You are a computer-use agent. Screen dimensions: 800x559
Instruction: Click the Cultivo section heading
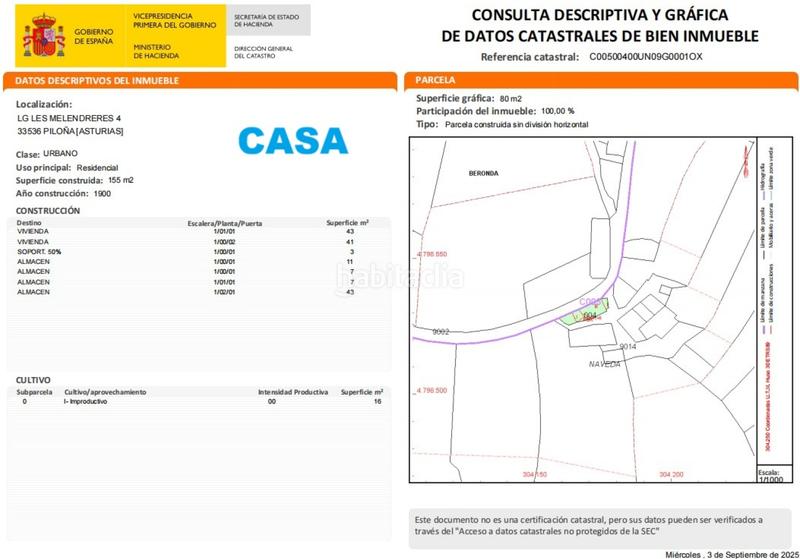[x=34, y=381]
